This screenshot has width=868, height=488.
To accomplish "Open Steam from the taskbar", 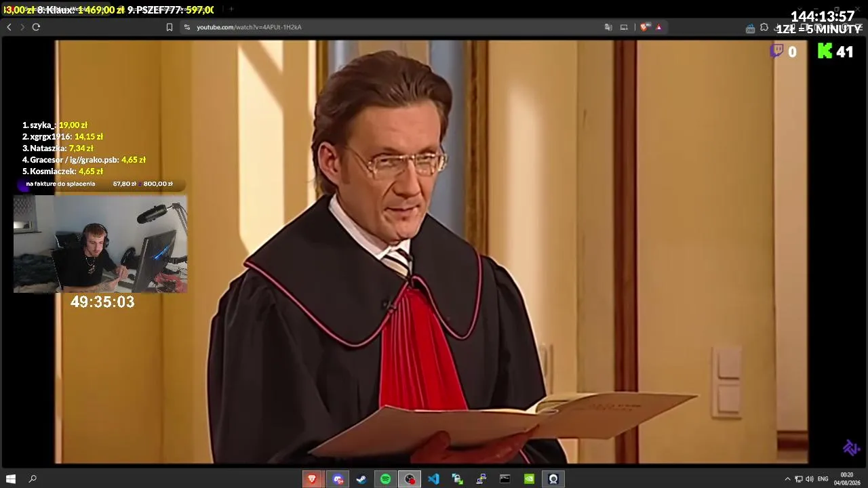I will [x=361, y=479].
